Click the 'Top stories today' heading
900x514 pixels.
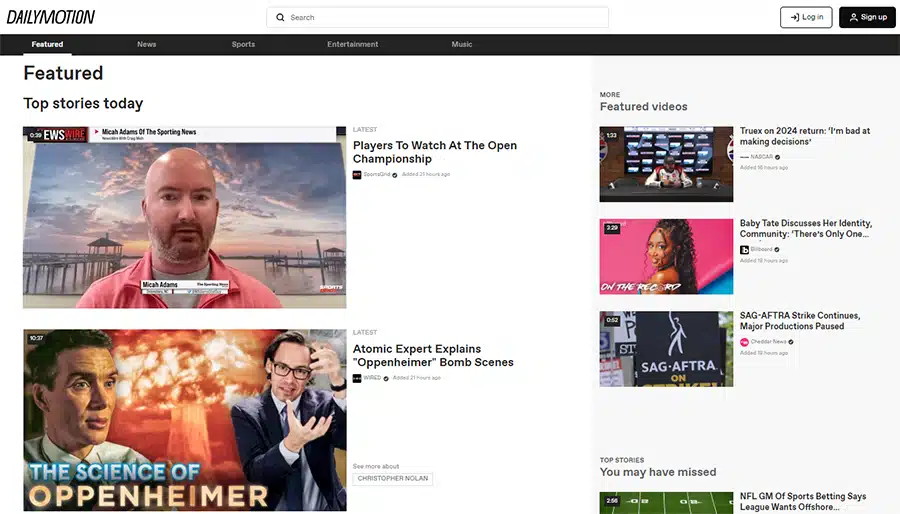(x=83, y=103)
